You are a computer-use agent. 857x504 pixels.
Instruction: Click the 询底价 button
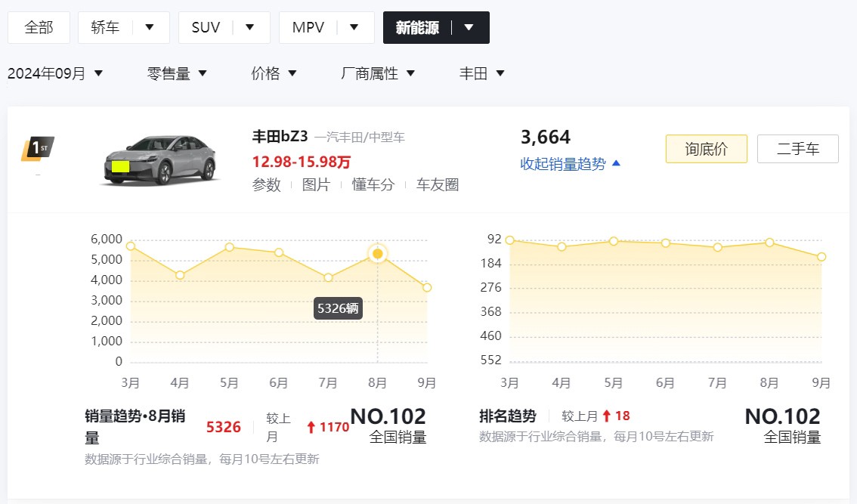coord(706,149)
